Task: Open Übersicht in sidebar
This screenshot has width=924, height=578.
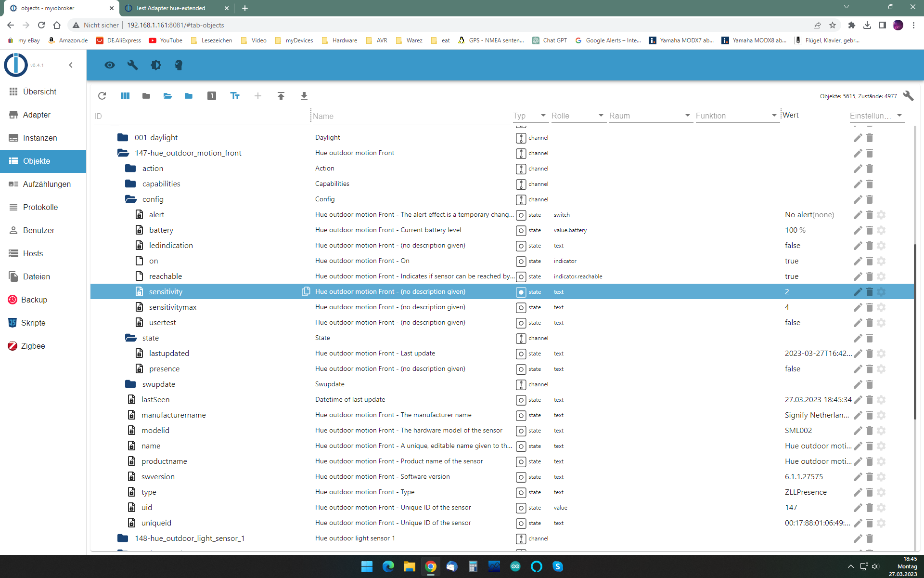Action: coord(43,92)
